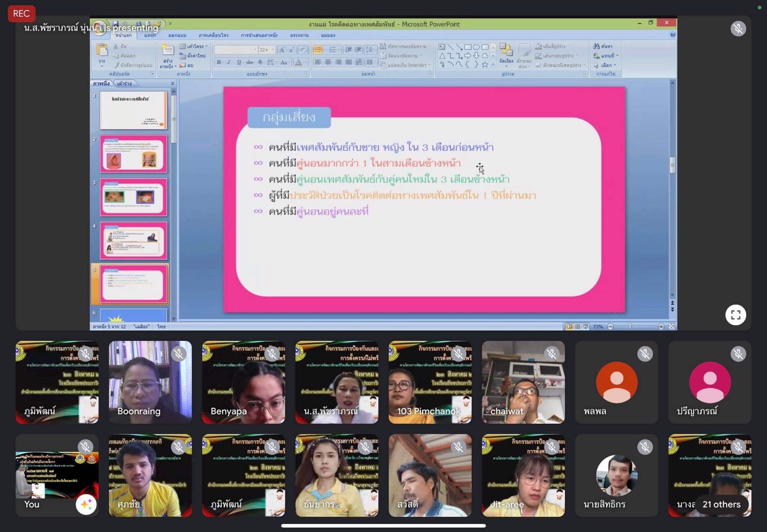Click the New Slide icon
The image size is (767, 532).
[167, 51]
